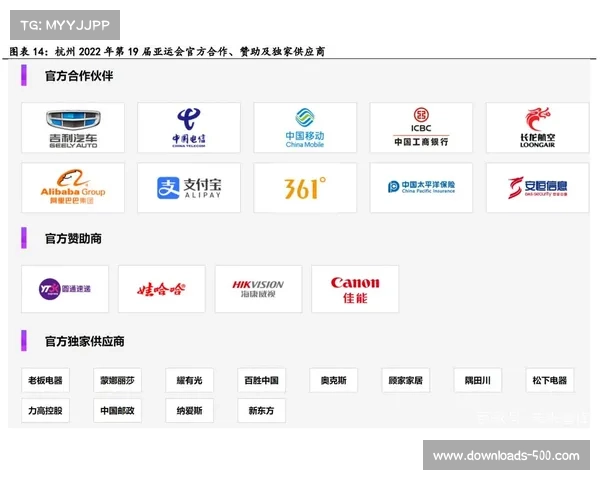Image resolution: width=600 pixels, height=480 pixels.
Task: Open China Pacific Insurance logo
Action: 421,188
